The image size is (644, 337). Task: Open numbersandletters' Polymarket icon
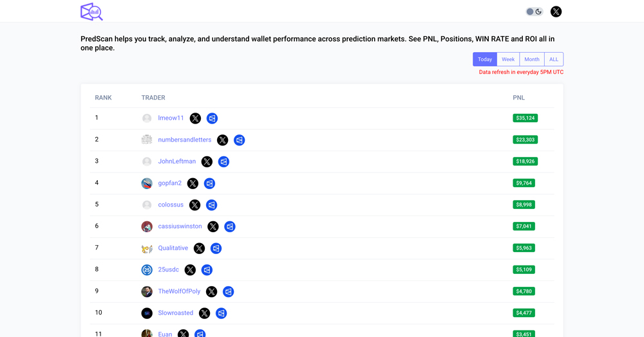click(240, 140)
